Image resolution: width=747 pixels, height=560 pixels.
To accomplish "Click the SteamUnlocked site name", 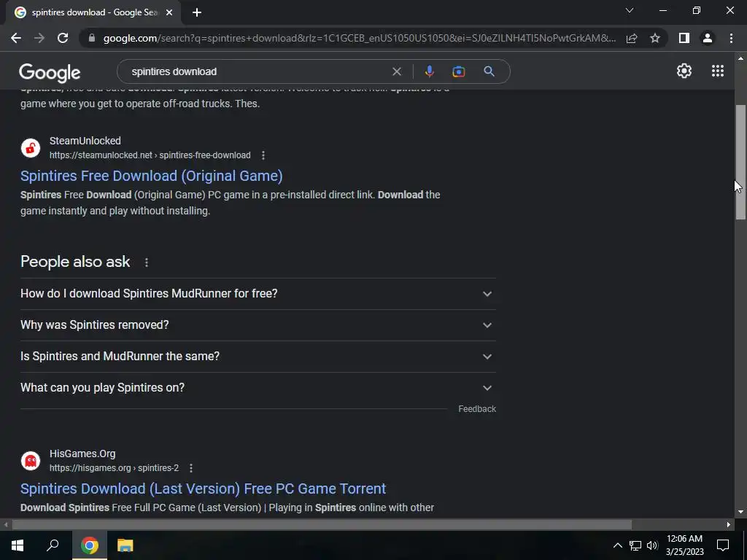I will 85,141.
